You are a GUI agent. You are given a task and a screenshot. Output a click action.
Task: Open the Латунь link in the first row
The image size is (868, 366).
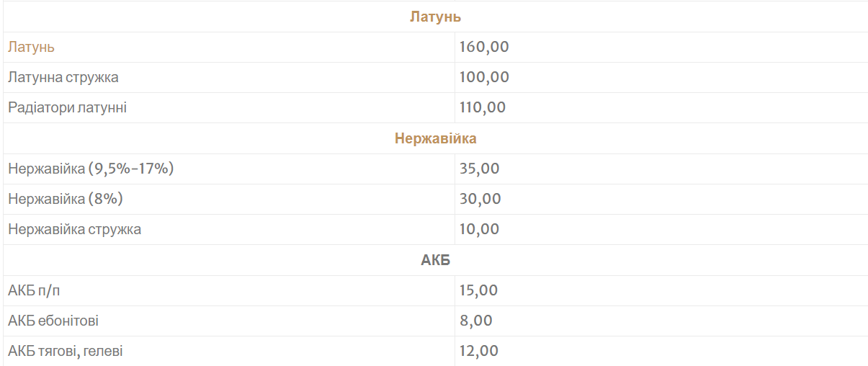tap(32, 48)
